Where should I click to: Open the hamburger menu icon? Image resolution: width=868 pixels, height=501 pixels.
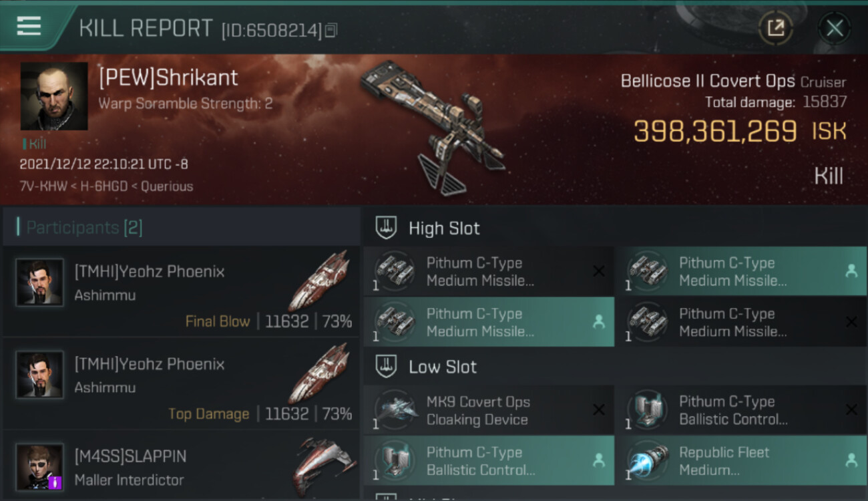29,26
